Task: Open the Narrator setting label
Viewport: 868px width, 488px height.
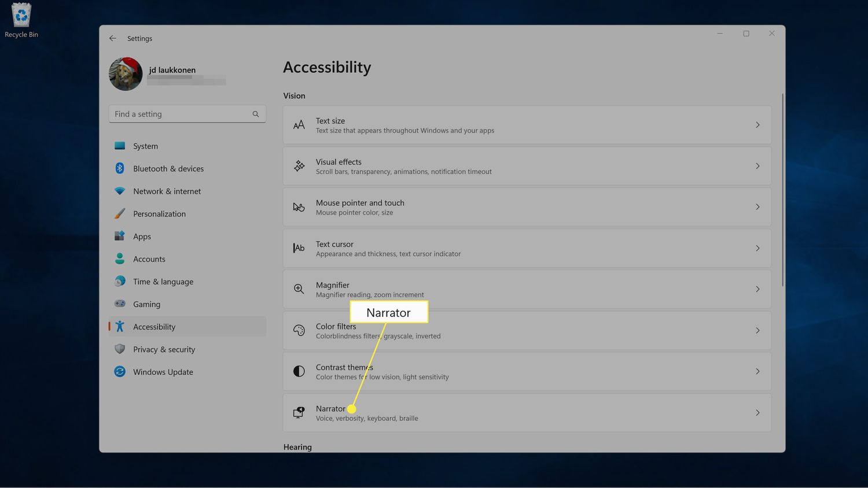Action: click(330, 408)
